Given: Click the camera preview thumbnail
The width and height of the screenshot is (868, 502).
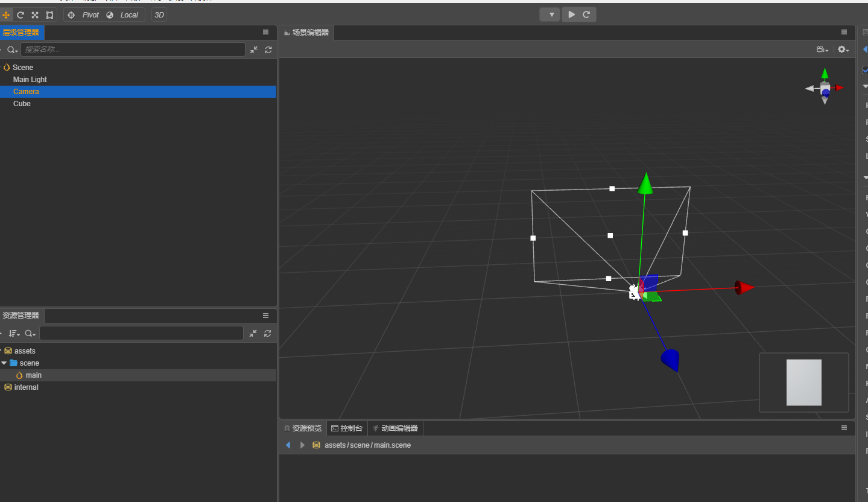Looking at the screenshot, I should 804,383.
